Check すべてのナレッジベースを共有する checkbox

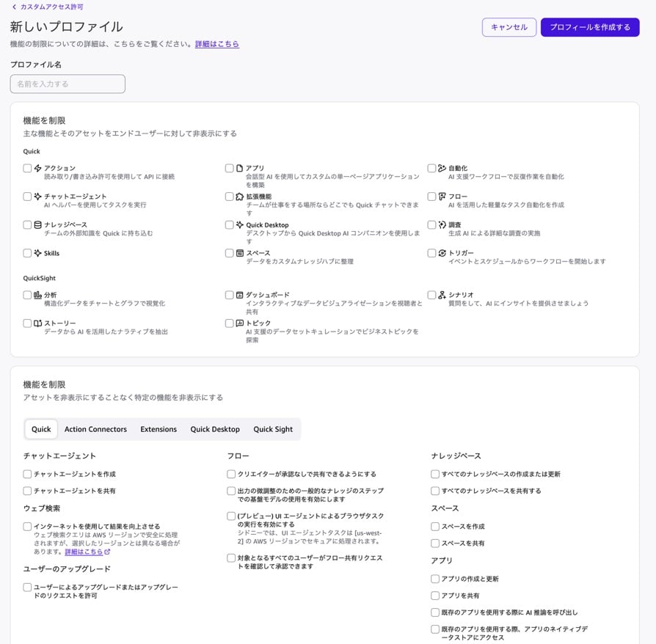click(x=435, y=491)
